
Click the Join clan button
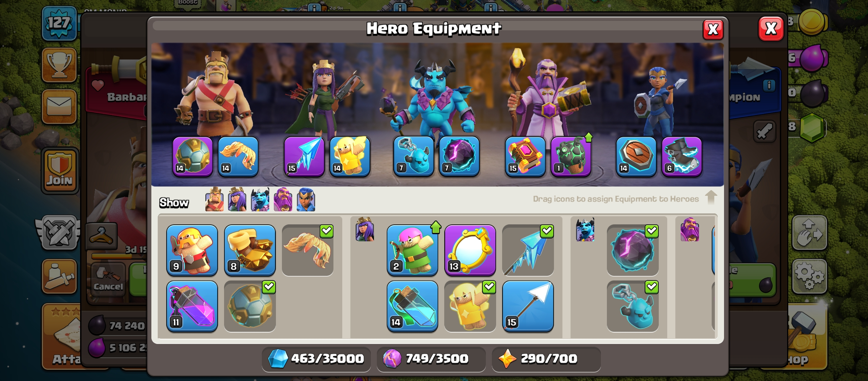[x=59, y=171]
